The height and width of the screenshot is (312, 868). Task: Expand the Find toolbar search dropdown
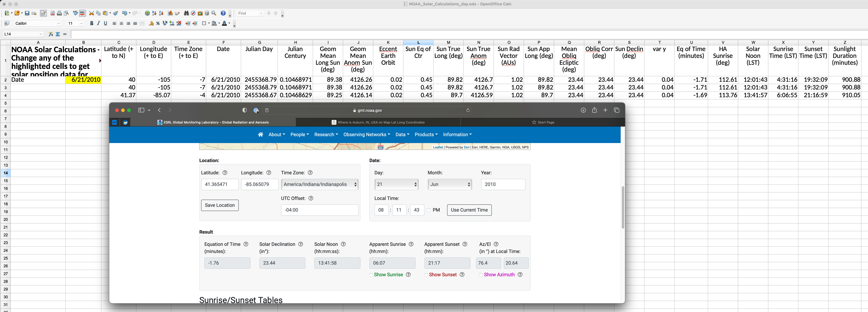click(261, 13)
